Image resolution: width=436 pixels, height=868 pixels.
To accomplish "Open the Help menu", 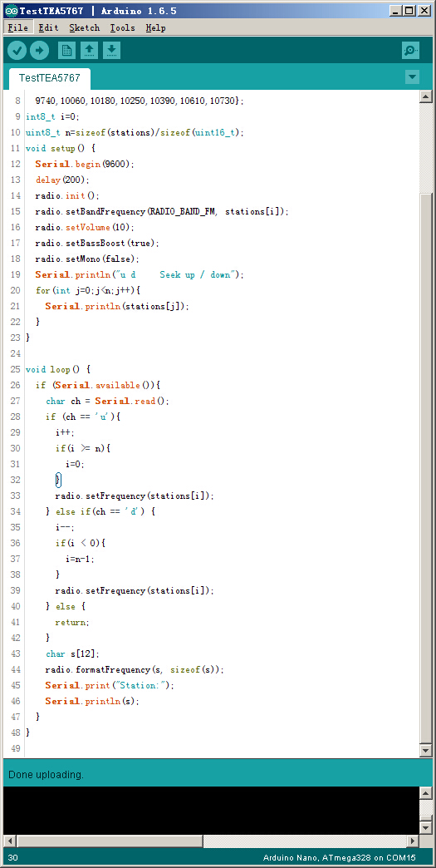I will [x=156, y=27].
